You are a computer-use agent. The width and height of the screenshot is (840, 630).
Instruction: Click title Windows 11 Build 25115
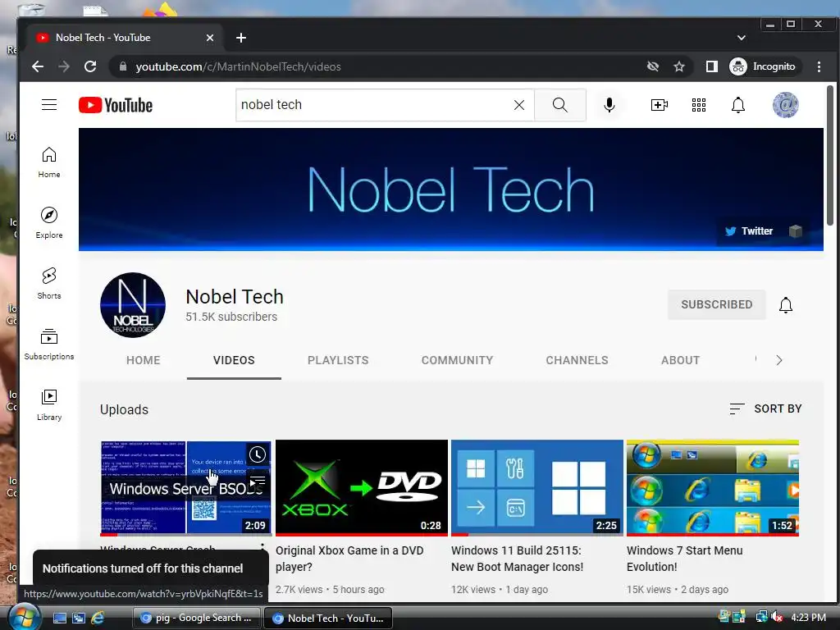coord(517,558)
